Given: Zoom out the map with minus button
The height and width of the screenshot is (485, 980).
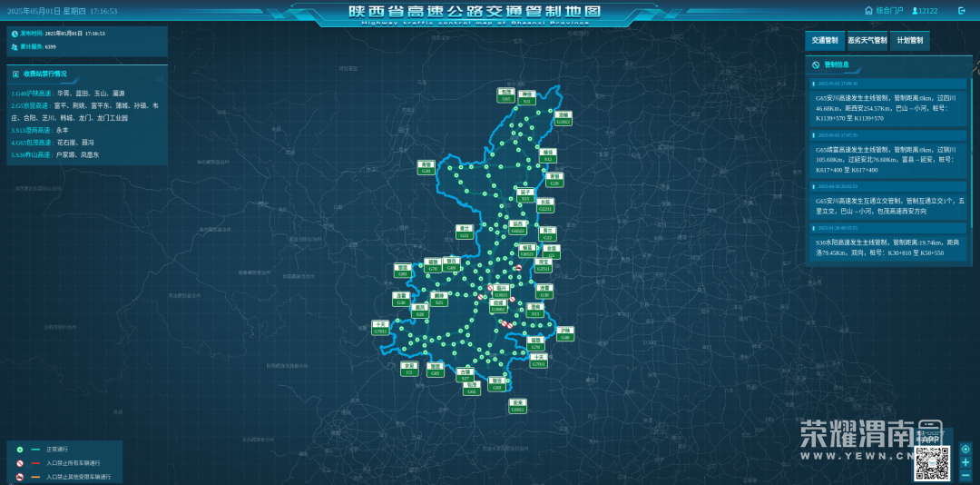Looking at the screenshot, I should (965, 475).
